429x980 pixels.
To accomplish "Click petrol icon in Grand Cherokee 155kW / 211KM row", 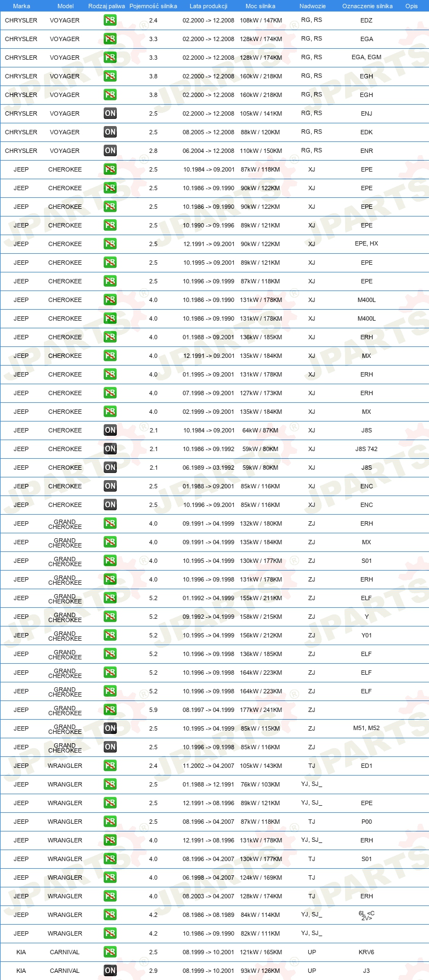I will point(110,598).
